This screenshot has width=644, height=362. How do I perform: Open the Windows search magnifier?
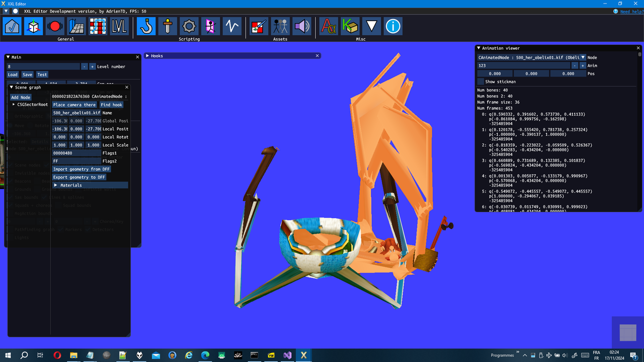click(x=24, y=355)
